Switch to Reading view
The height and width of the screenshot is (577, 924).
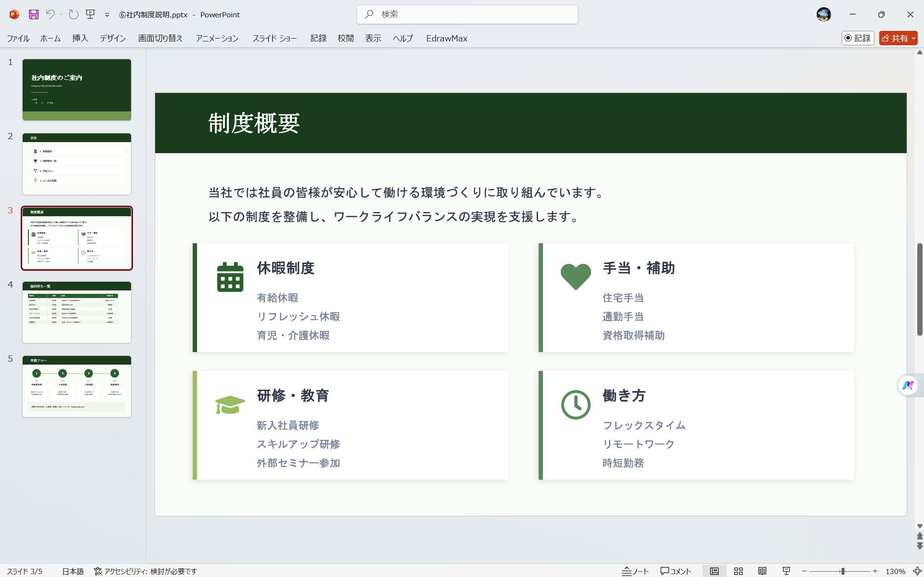click(764, 571)
